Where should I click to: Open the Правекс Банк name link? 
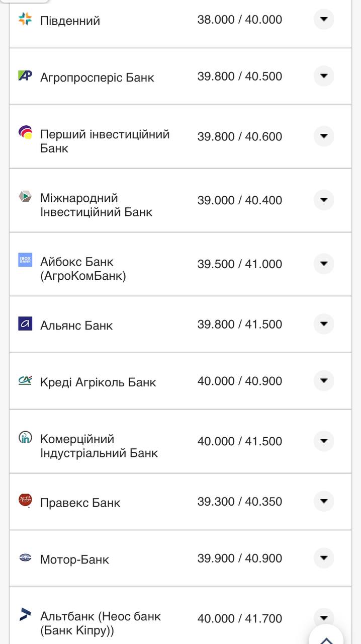(80, 503)
